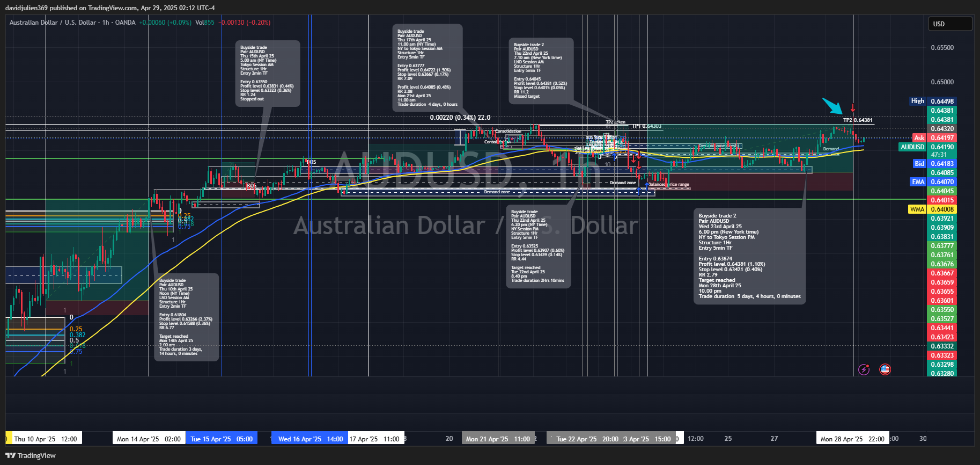Select the Thu 15th April stopped out trade note

[268, 74]
